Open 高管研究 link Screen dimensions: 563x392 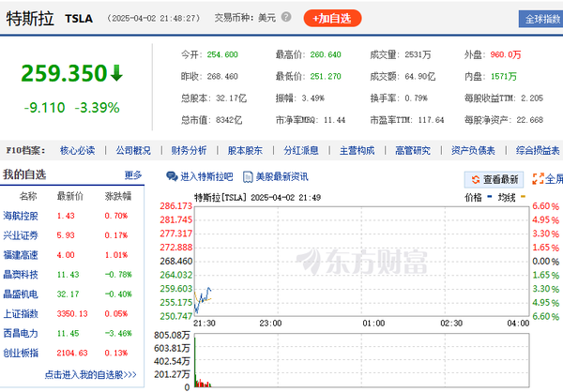tap(413, 150)
